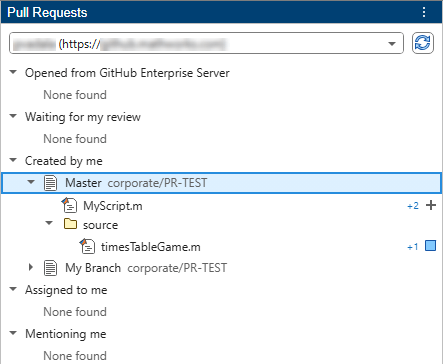Click the +2 change count for MyScript.m
Image resolution: width=443 pixels, height=364 pixels.
coord(413,206)
